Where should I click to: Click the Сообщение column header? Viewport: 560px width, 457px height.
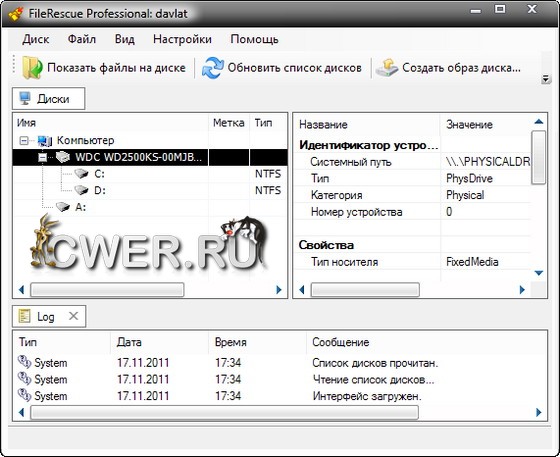(427, 342)
